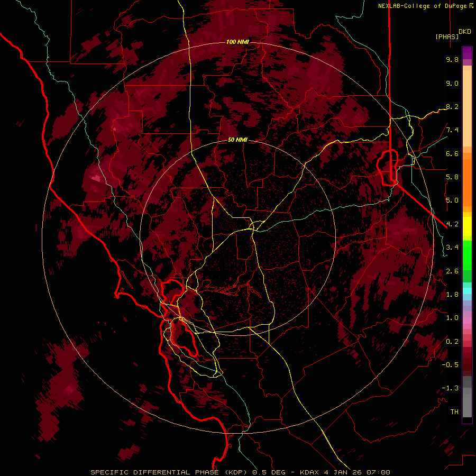Click the -0.5 legend value
The image size is (476, 476).
click(x=450, y=365)
